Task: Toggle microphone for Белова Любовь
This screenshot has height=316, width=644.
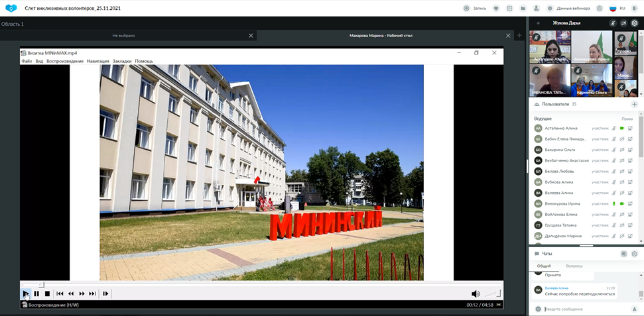Action: pyautogui.click(x=613, y=171)
